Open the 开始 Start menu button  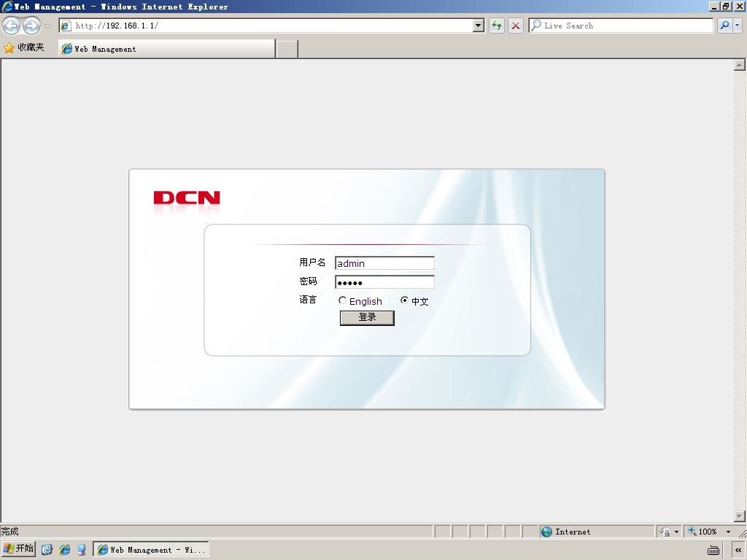18,549
